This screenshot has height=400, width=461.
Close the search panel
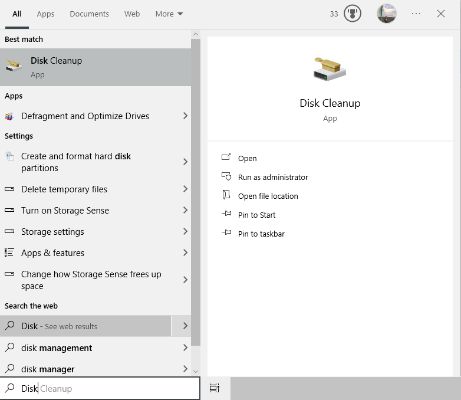pyautogui.click(x=441, y=14)
